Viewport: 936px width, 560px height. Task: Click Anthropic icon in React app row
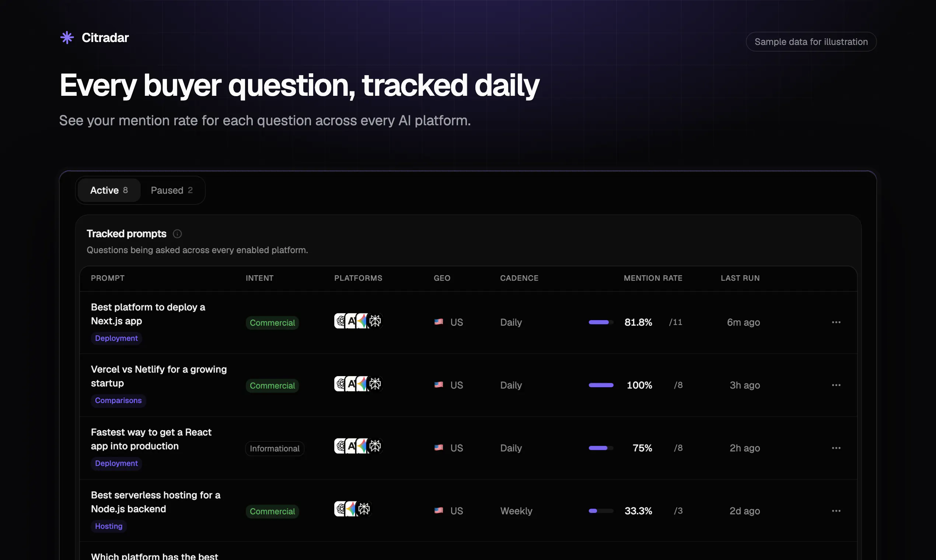pyautogui.click(x=352, y=446)
